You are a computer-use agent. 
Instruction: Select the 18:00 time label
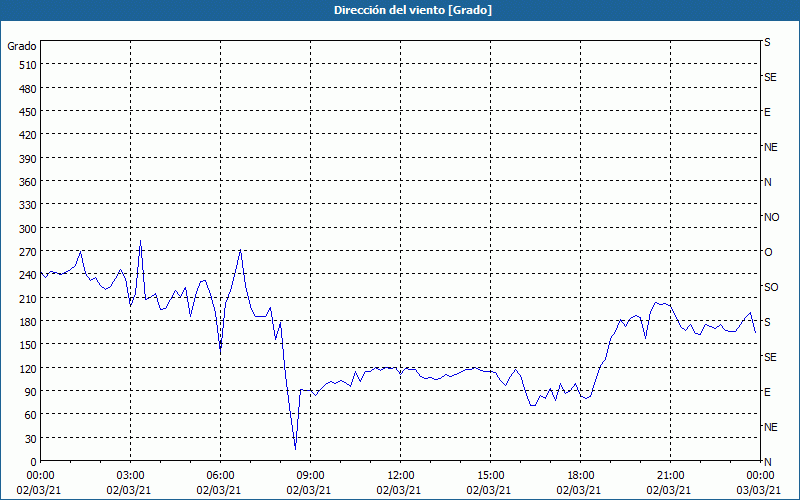(x=581, y=476)
